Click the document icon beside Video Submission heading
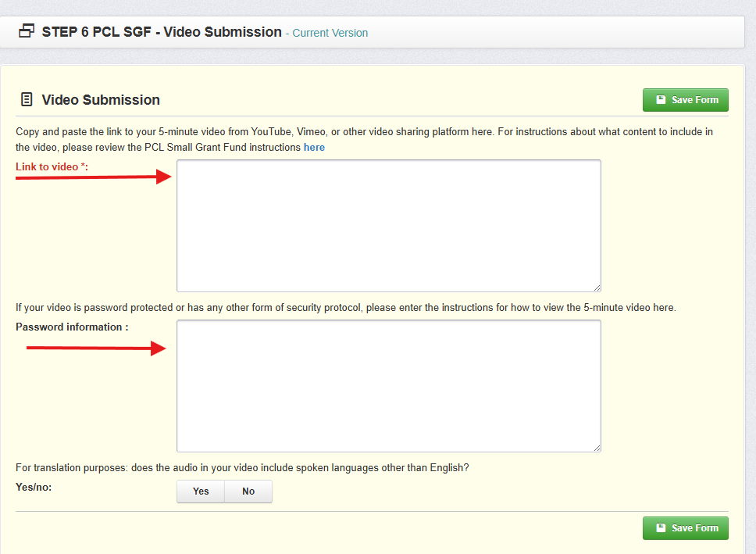This screenshot has height=554, width=756. click(27, 100)
